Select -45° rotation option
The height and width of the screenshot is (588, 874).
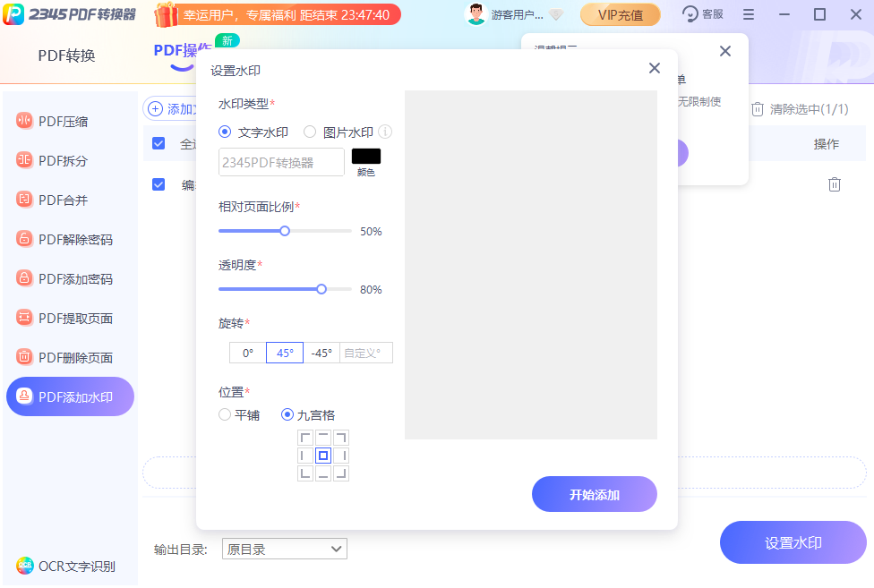(x=321, y=353)
